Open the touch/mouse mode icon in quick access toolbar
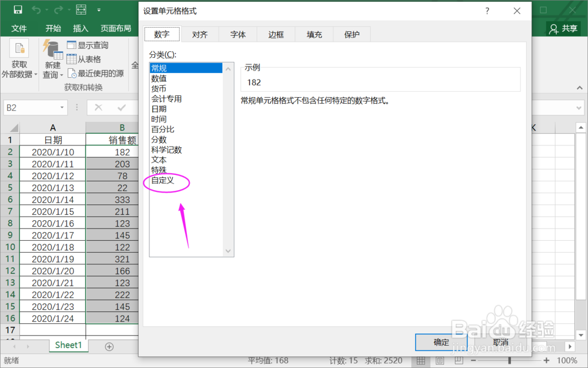The image size is (588, 368). click(81, 10)
